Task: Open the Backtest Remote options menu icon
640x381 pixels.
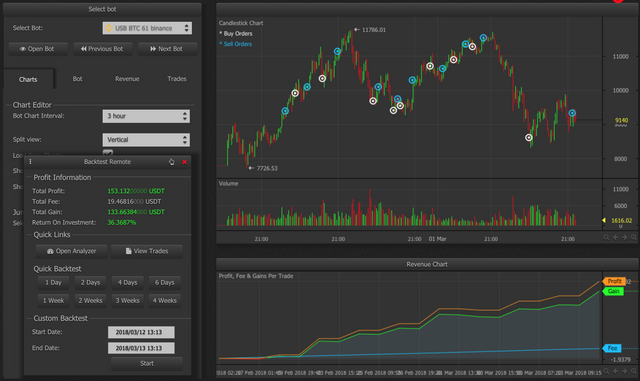Action: pos(30,162)
